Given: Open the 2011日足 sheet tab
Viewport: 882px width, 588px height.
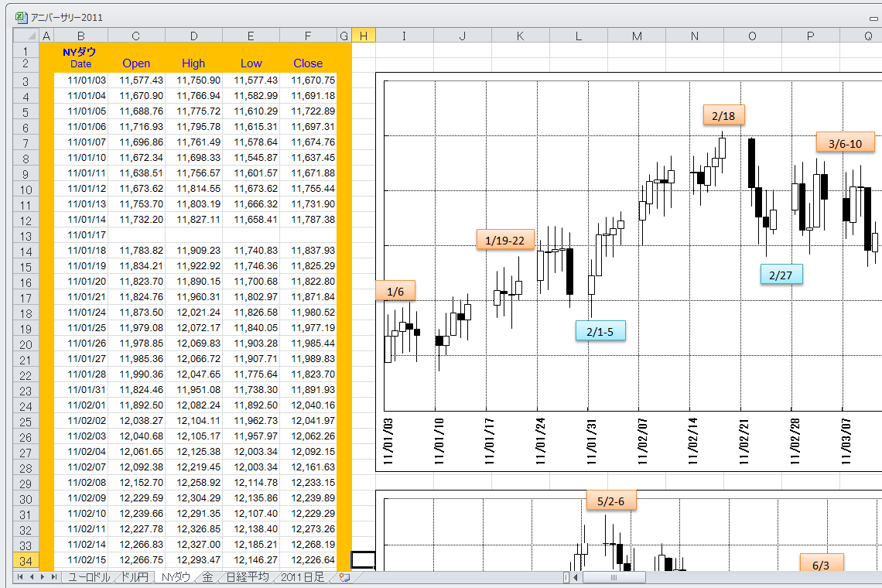Looking at the screenshot, I should click(x=303, y=577).
